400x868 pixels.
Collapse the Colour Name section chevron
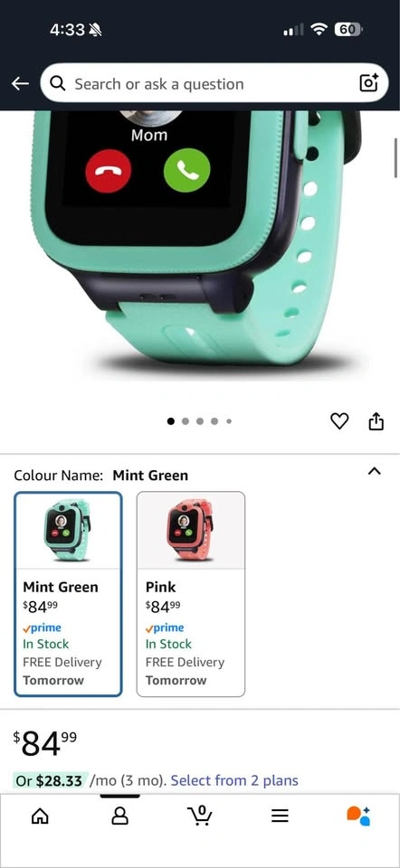pyautogui.click(x=375, y=471)
